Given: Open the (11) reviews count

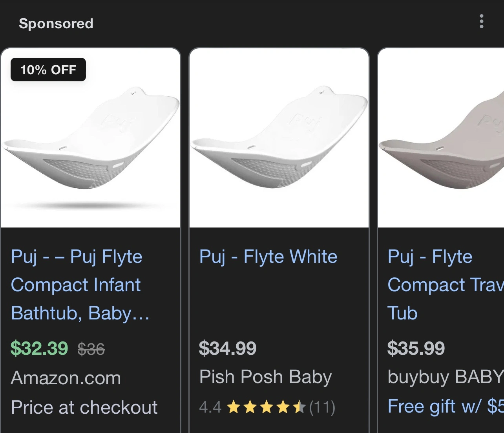Looking at the screenshot, I should coord(322,407).
